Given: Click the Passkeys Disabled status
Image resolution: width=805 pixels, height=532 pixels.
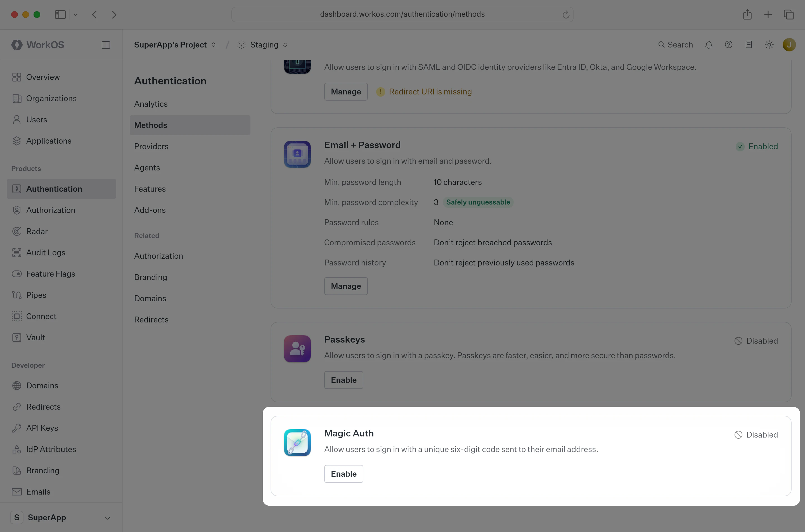Looking at the screenshot, I should pyautogui.click(x=756, y=341).
